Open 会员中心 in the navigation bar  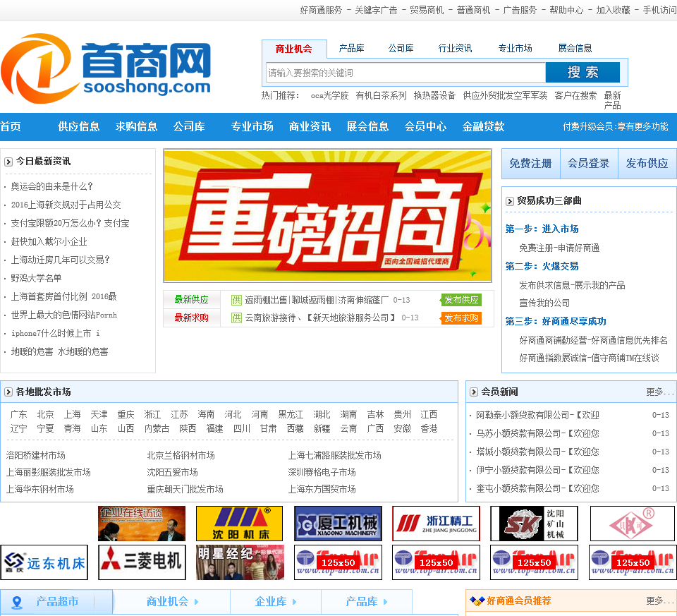425,126
